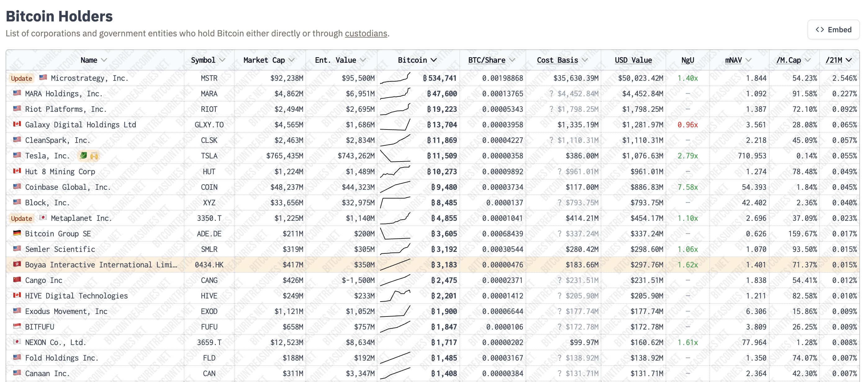Click the Update badge beside Metaplanet Inc.

coord(21,218)
